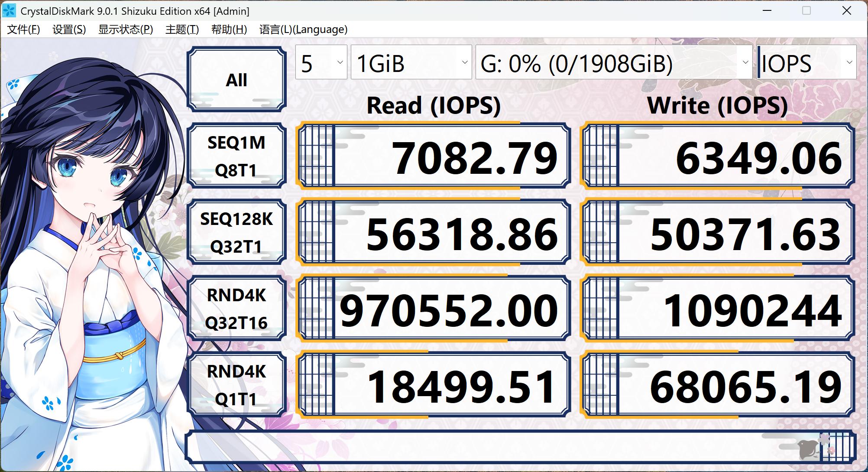
Task: Run the SEQ128K Q32T1 benchmark
Action: click(x=236, y=232)
